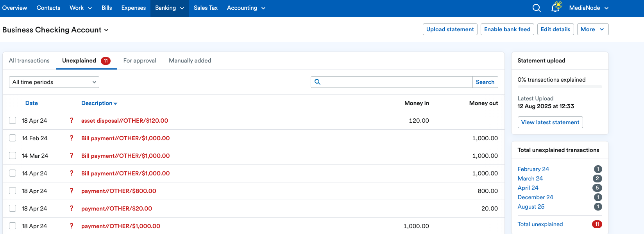
Task: Click Enable bank feed button
Action: (507, 29)
